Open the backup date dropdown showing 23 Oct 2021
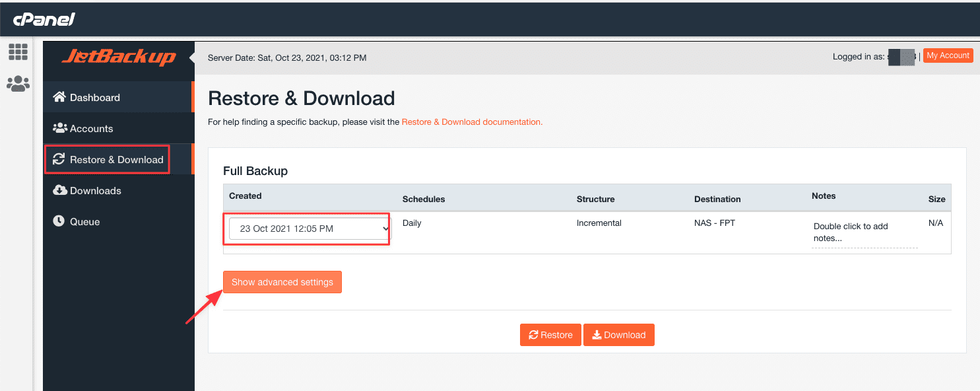This screenshot has height=391, width=980. click(x=306, y=228)
